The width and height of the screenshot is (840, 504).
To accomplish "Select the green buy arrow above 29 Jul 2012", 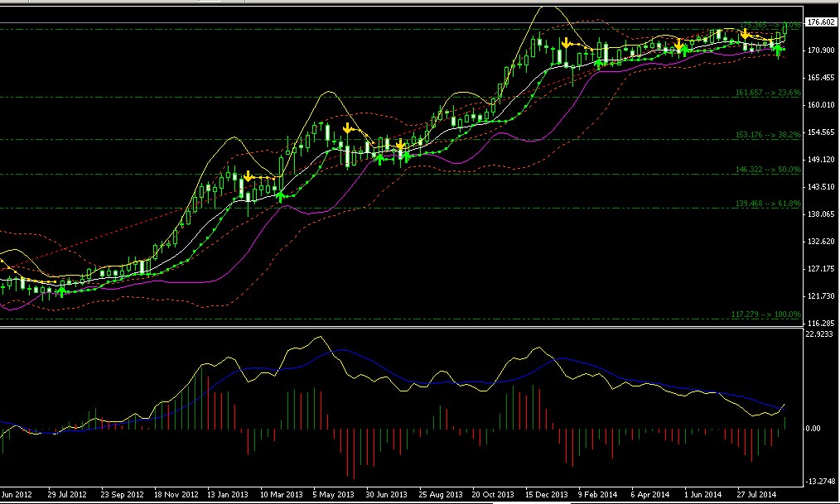I will [61, 291].
